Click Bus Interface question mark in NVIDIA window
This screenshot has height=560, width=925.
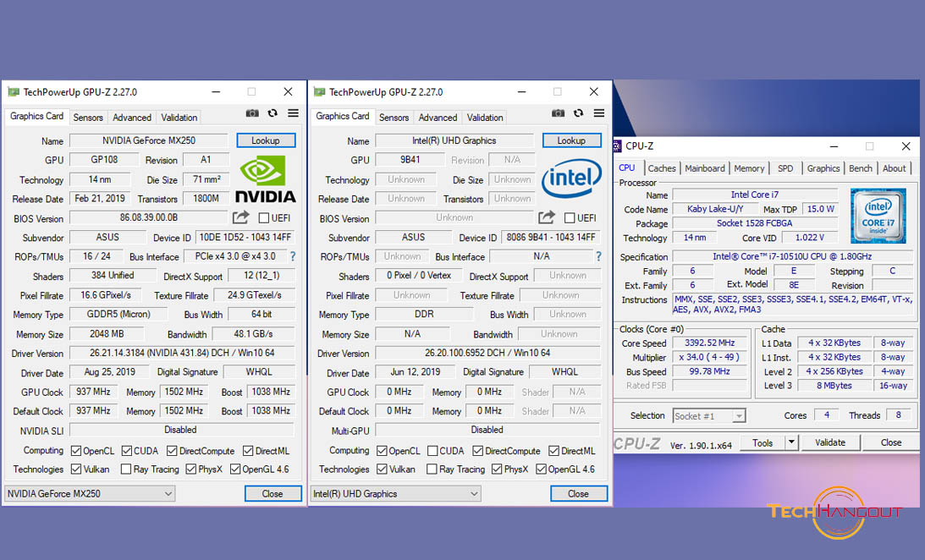click(x=293, y=256)
